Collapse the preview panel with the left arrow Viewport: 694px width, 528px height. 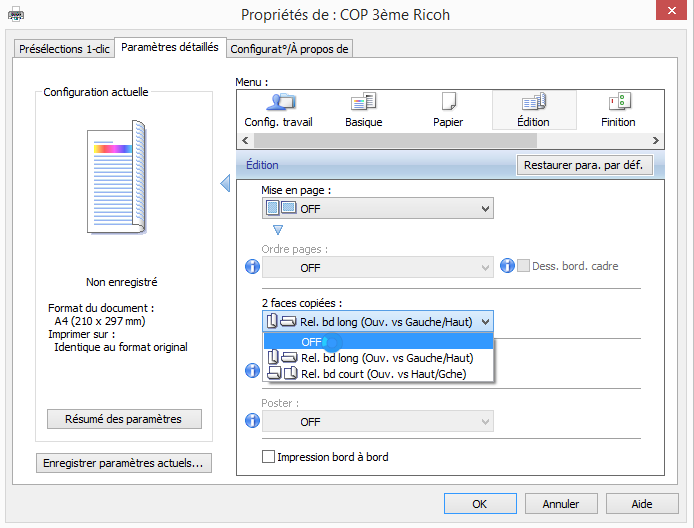(x=225, y=183)
